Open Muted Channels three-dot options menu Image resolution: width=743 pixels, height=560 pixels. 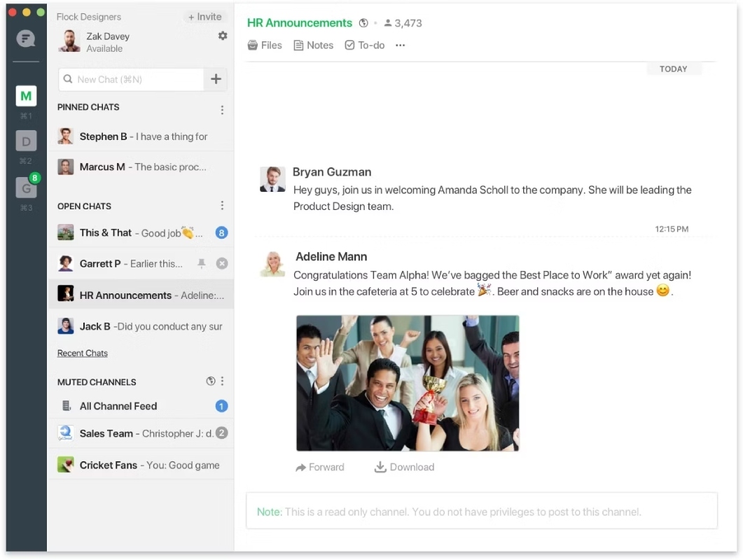tap(222, 381)
